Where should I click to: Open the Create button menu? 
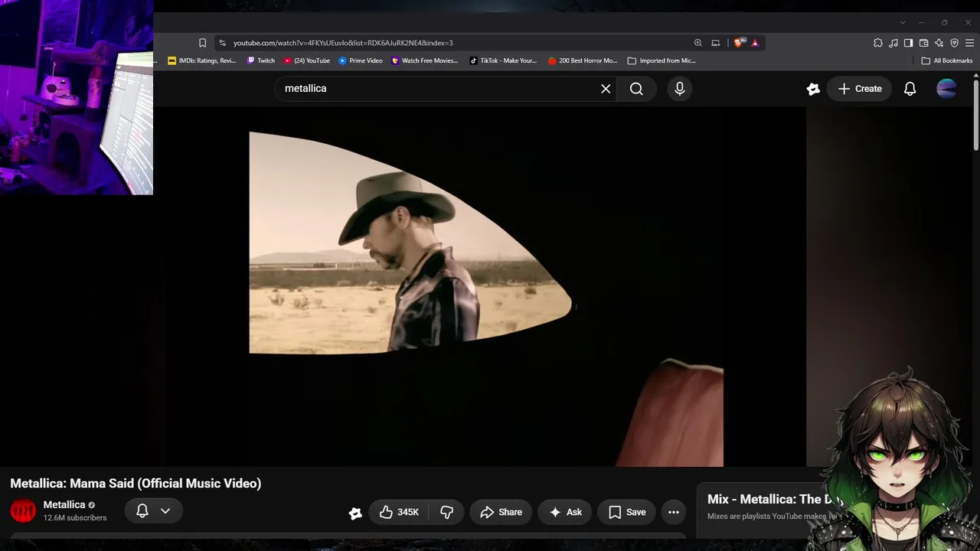click(860, 89)
